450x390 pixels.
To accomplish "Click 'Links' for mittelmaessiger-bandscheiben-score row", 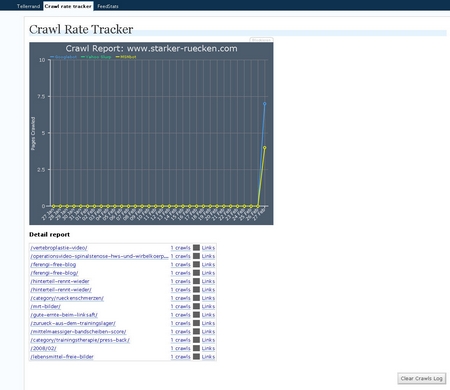I will pos(208,332).
